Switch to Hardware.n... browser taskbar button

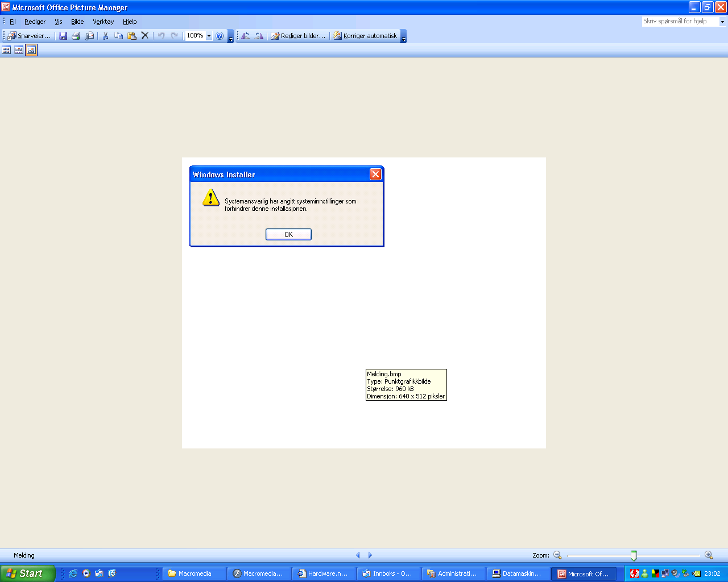tap(324, 573)
